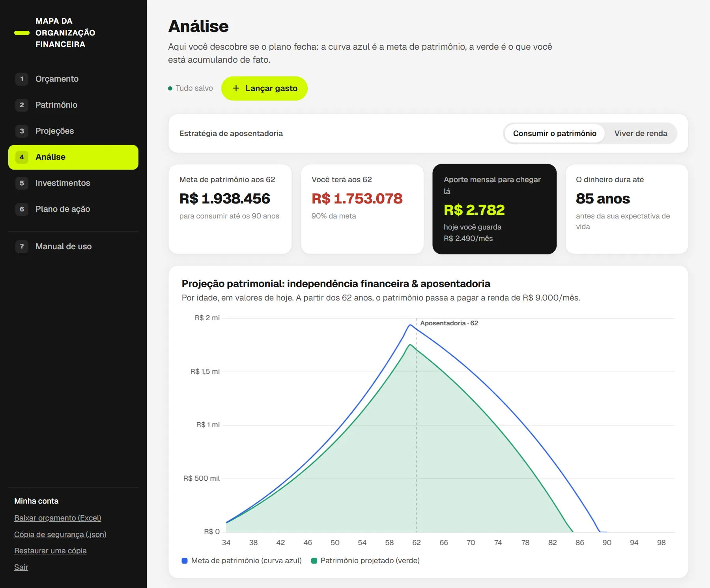Screen dimensions: 710x588
Task: Go to the Patrimônio page
Action: tap(73, 105)
